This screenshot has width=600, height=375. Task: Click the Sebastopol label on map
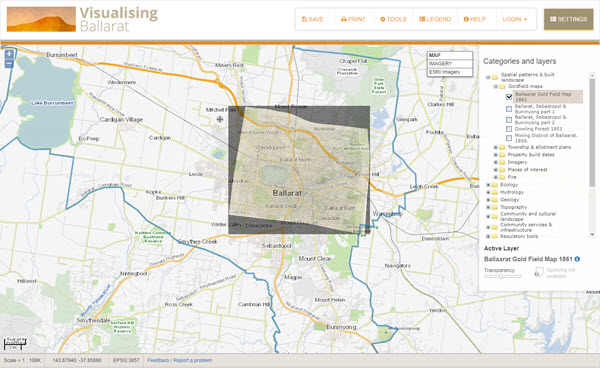[277, 246]
